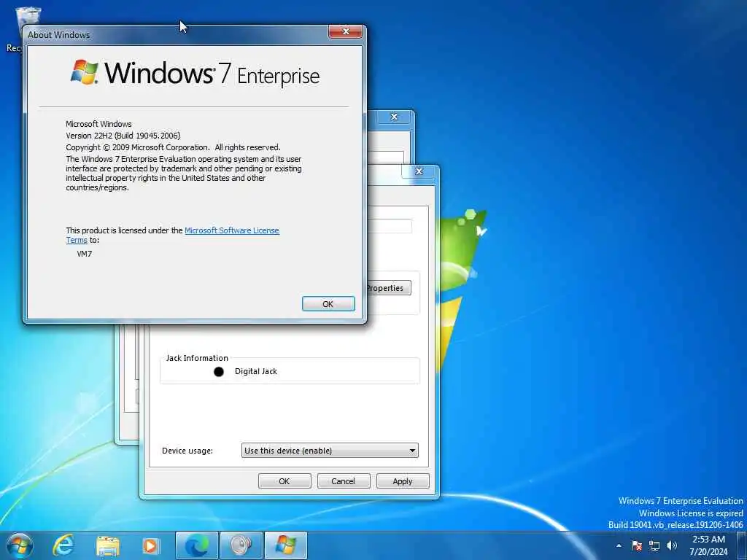
Task: Click the Jack Information group label
Action: (197, 358)
